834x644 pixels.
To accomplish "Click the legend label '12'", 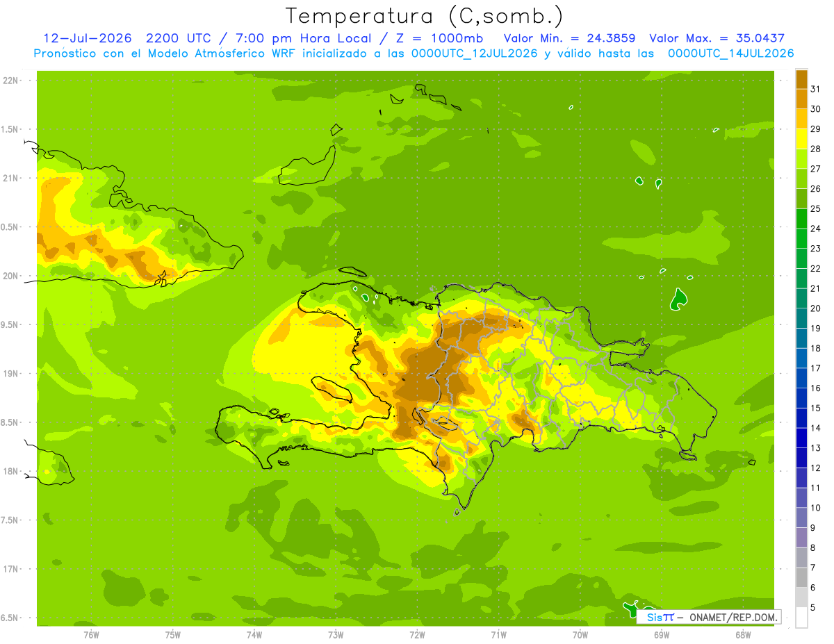I will [x=816, y=468].
